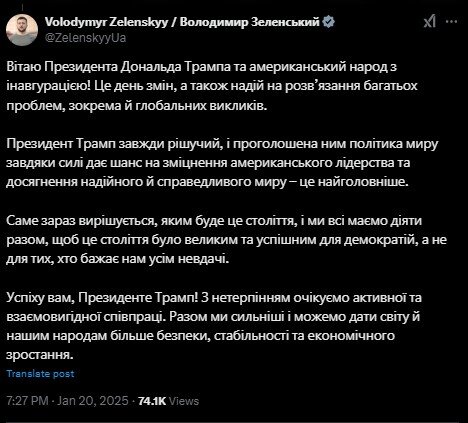
Task: Click the word "інавгурацією!" in the post
Action: pos(48,86)
